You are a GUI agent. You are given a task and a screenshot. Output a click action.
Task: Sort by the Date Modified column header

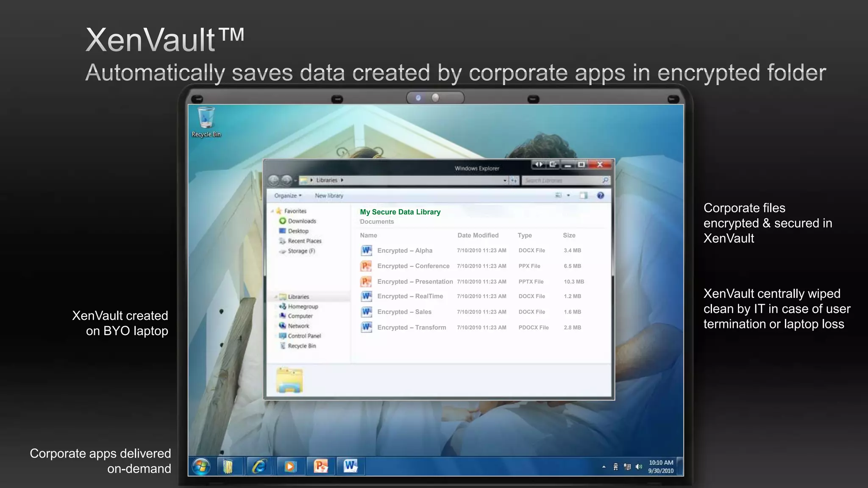click(478, 235)
